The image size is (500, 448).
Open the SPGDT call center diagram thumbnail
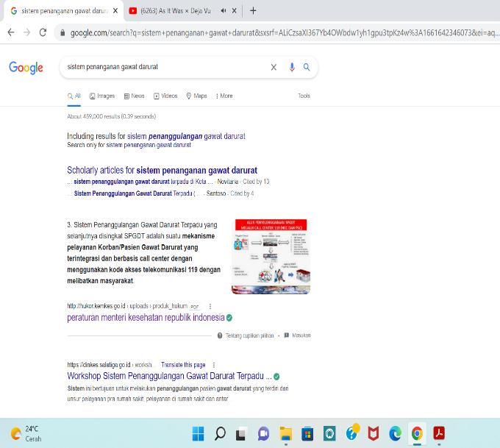[x=271, y=256]
